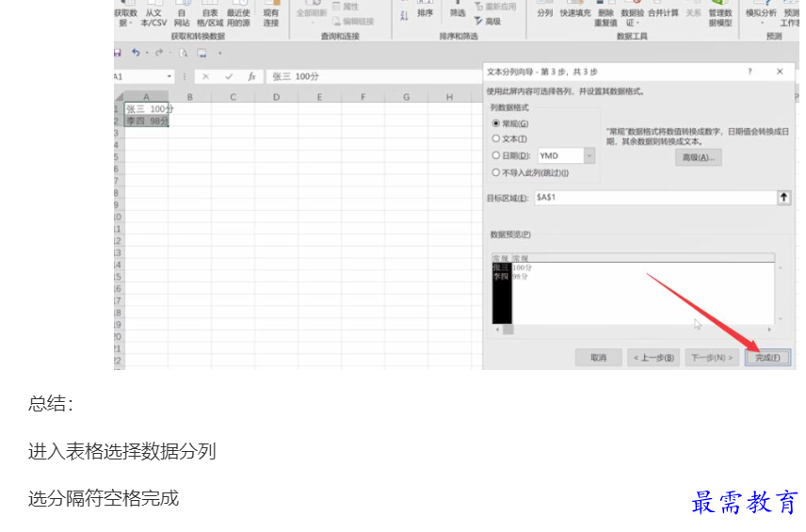
Task: Select column header B
Action: 189,97
